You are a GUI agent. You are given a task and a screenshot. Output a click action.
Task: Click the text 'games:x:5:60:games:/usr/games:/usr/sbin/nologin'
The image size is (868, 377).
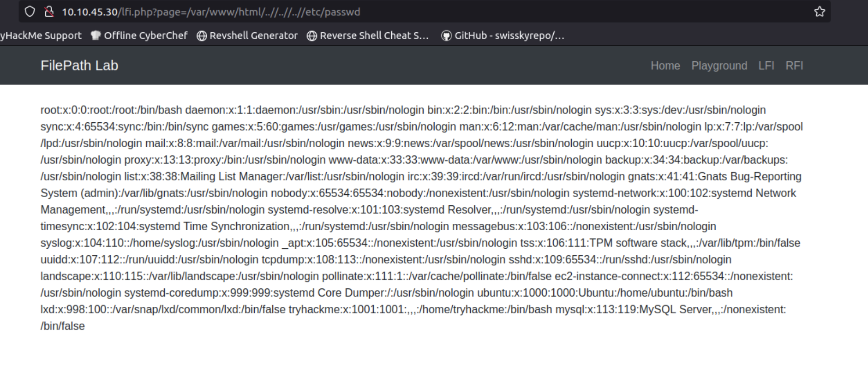334,126
